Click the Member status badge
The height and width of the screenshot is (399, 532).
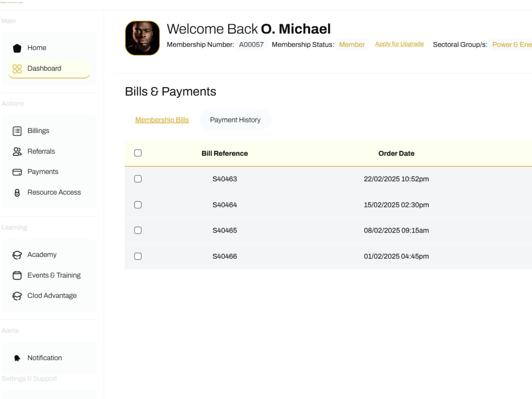click(352, 45)
